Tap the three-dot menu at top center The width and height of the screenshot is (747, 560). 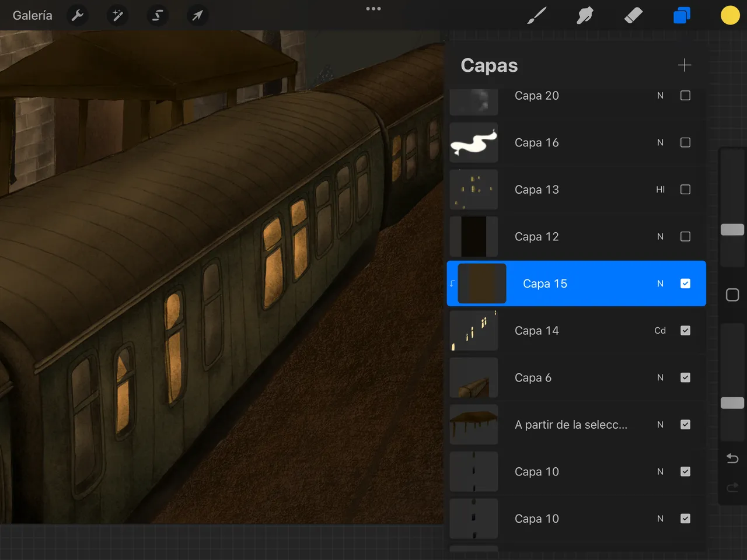pos(373,9)
